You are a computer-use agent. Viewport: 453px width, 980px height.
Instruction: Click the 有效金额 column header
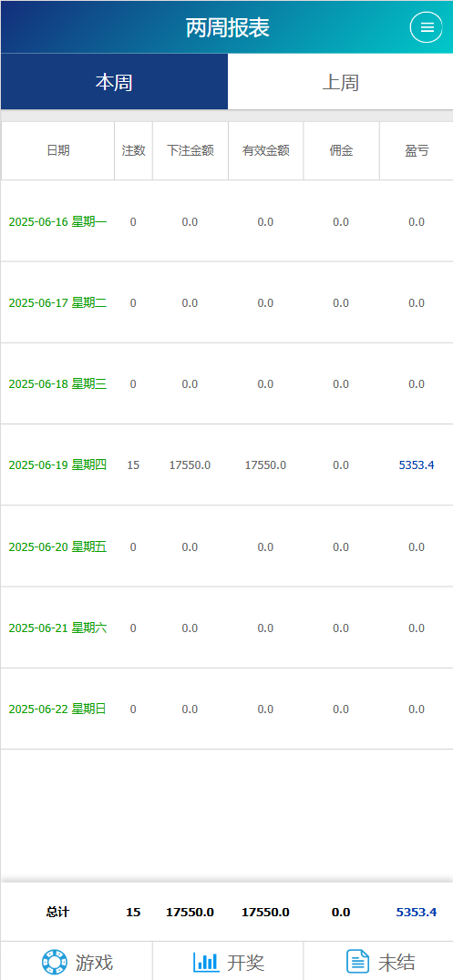coord(266,150)
